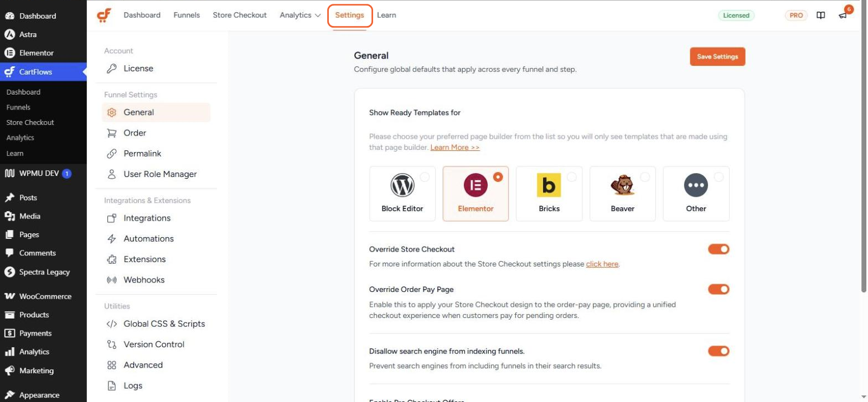Open the knowledge base book icon
This screenshot has height=402, width=868.
[821, 15]
